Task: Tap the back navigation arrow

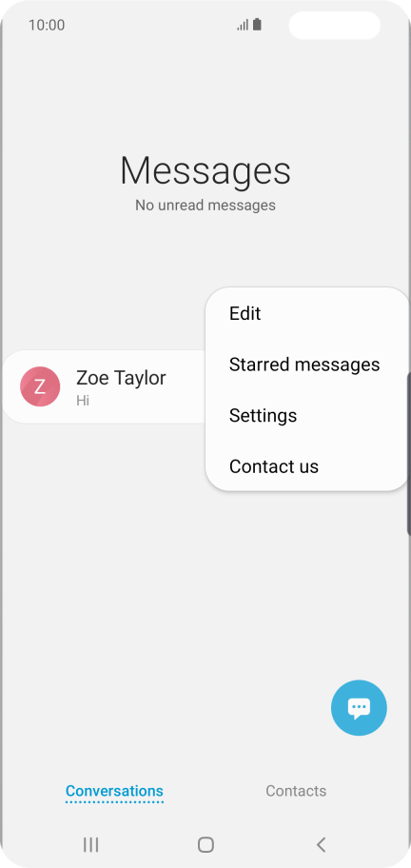Action: pos(321,844)
